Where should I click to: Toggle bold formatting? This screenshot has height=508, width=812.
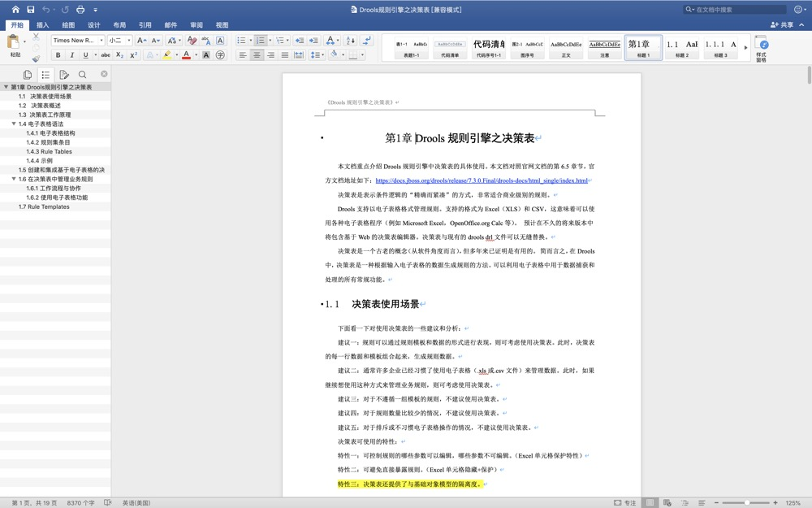[58, 55]
